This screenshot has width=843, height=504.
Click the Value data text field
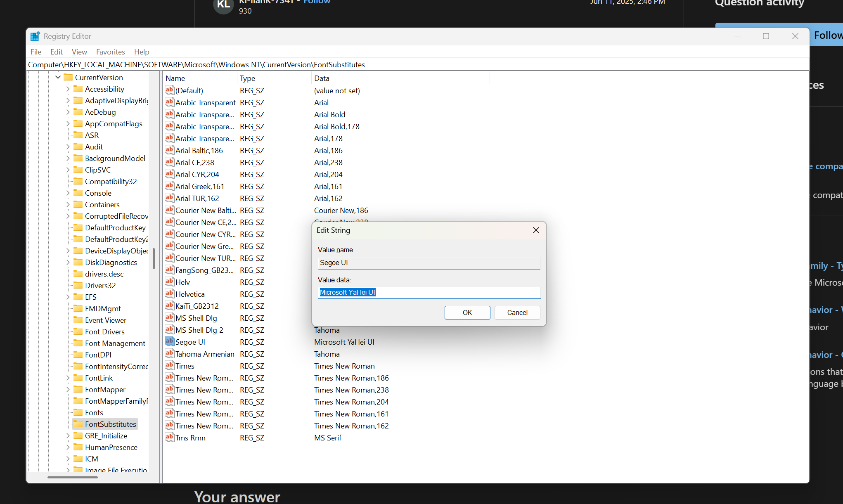429,292
